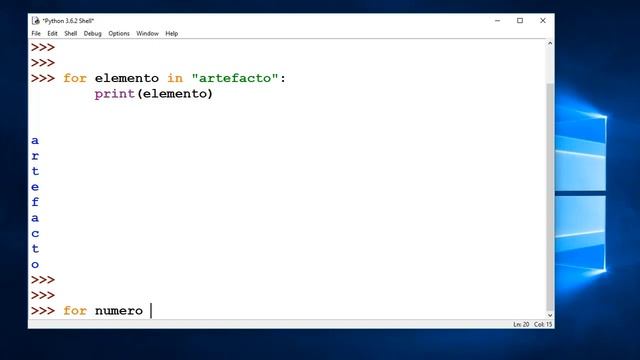
Task: Open the Window menu
Action: coord(147,33)
